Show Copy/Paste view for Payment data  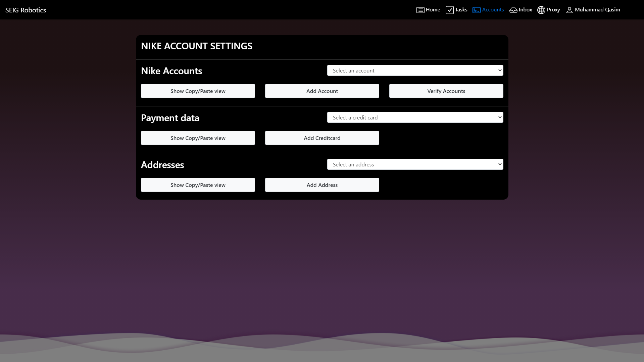[x=198, y=138]
